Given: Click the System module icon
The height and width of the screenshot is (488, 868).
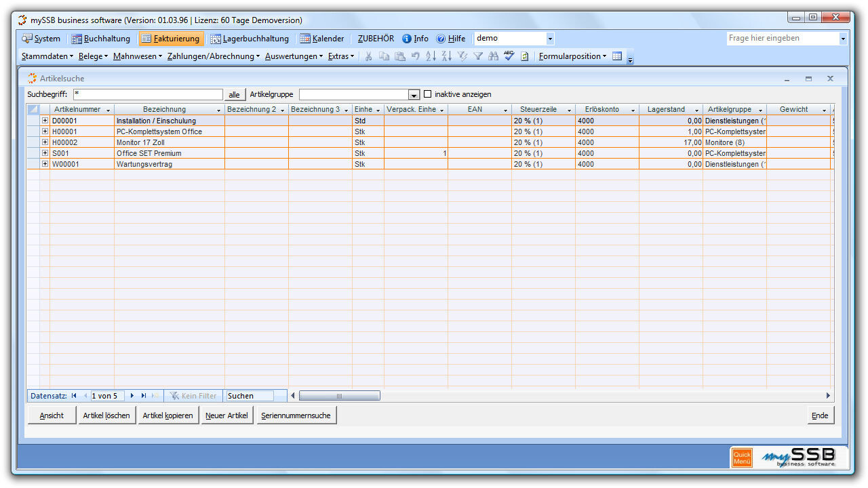Looking at the screenshot, I should (x=27, y=39).
